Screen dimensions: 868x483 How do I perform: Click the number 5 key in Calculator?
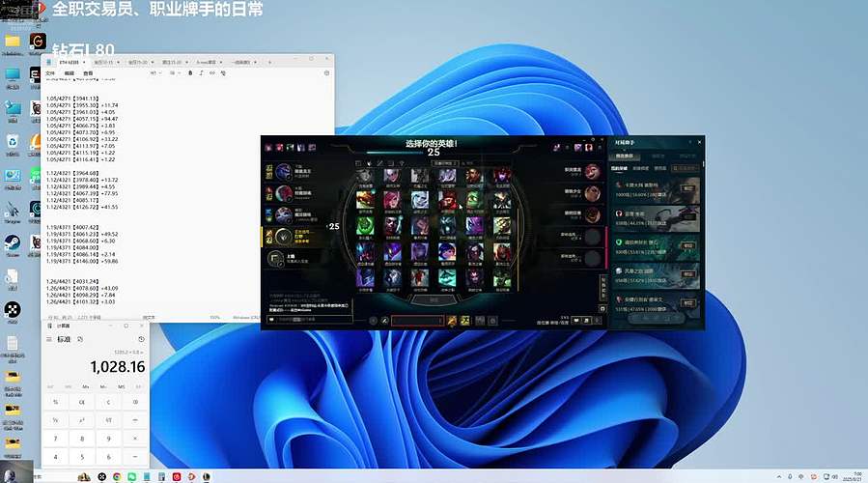pos(82,457)
